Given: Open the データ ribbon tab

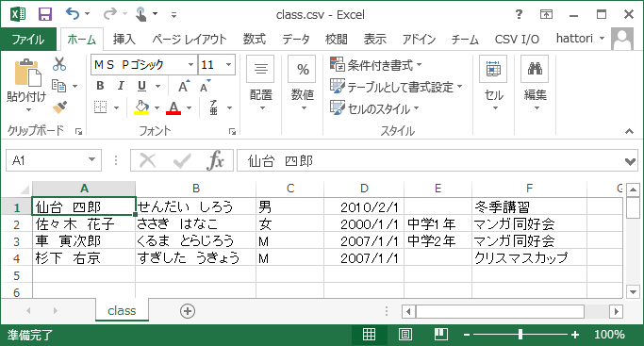Looking at the screenshot, I should click(x=296, y=40).
